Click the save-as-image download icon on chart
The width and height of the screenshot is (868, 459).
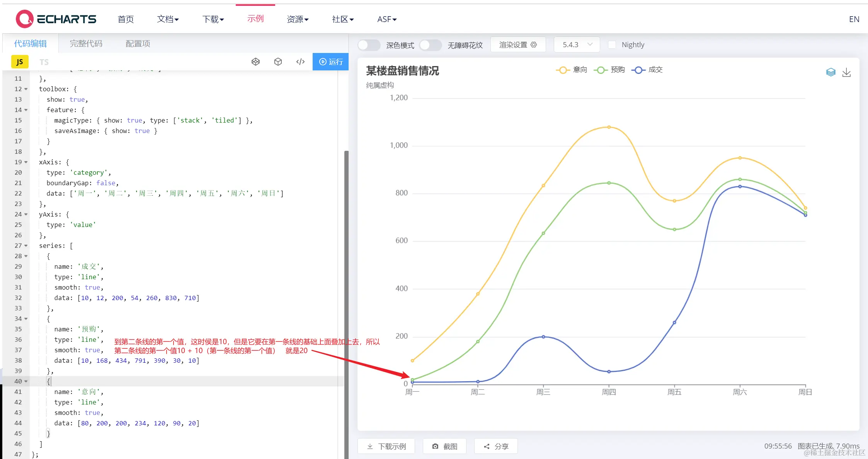(x=846, y=72)
